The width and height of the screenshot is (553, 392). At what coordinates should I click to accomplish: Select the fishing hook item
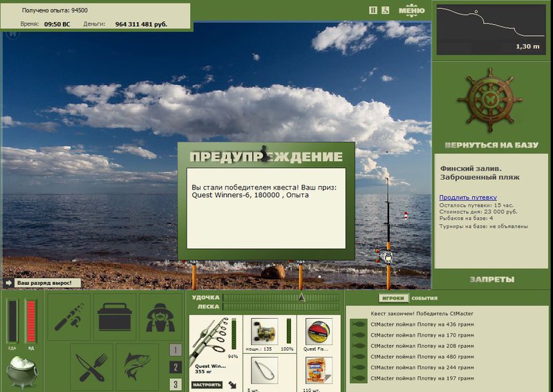(265, 370)
